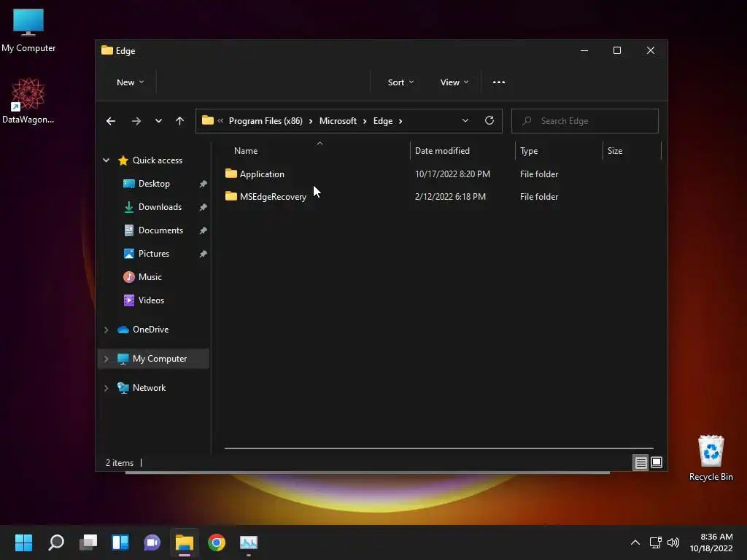Select Program Files (x86) in breadcrumb
747x560 pixels.
point(266,121)
